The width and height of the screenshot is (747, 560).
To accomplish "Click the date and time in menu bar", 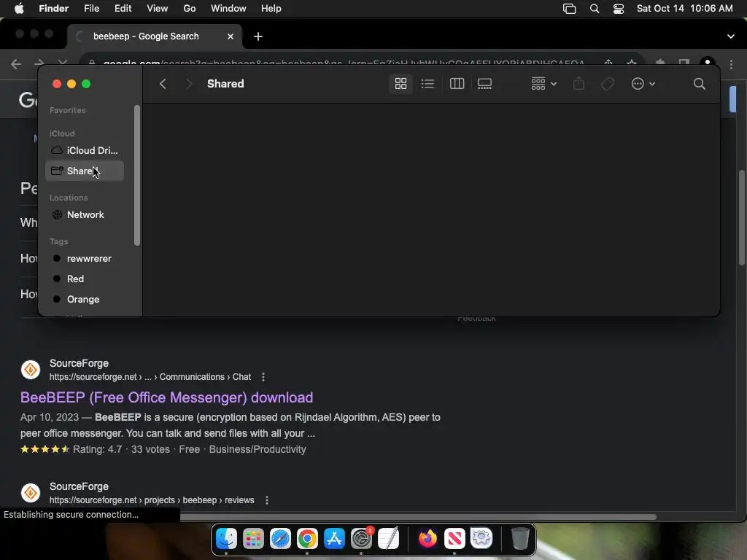I will (x=684, y=9).
